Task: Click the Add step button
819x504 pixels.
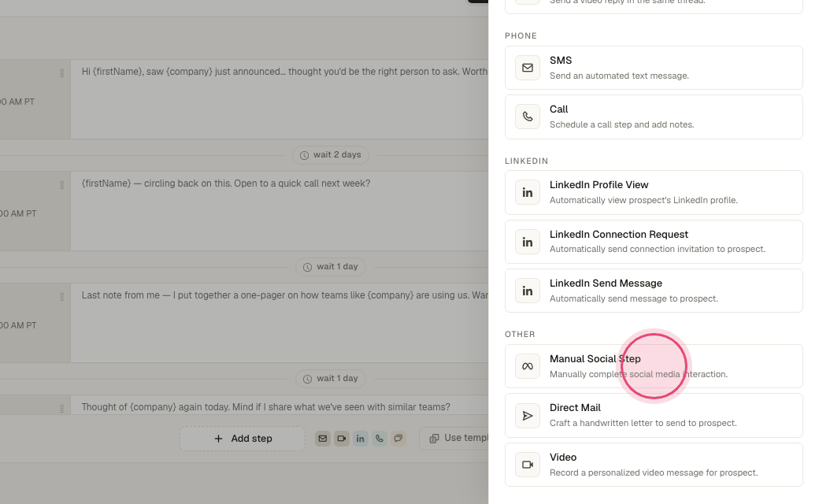Action: [243, 439]
